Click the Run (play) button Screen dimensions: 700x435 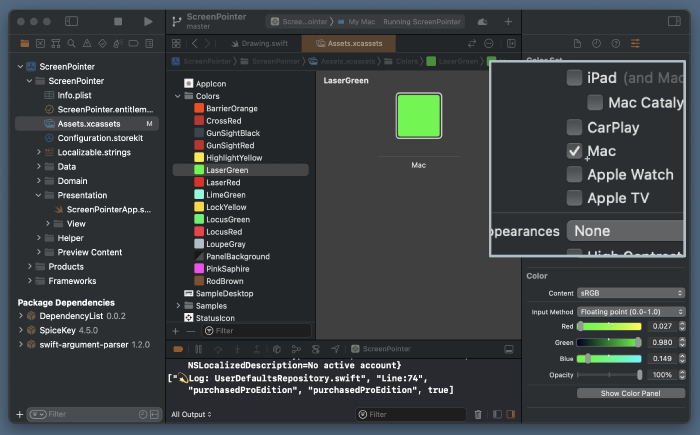148,21
